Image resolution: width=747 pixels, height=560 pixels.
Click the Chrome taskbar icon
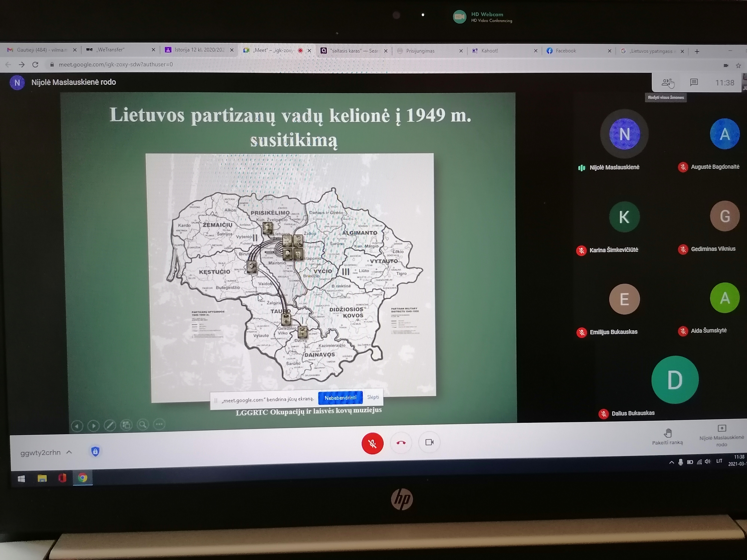click(x=83, y=478)
